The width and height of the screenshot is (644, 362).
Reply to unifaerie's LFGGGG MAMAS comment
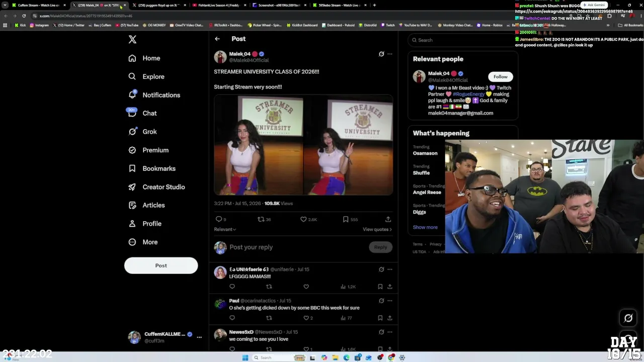point(232,287)
